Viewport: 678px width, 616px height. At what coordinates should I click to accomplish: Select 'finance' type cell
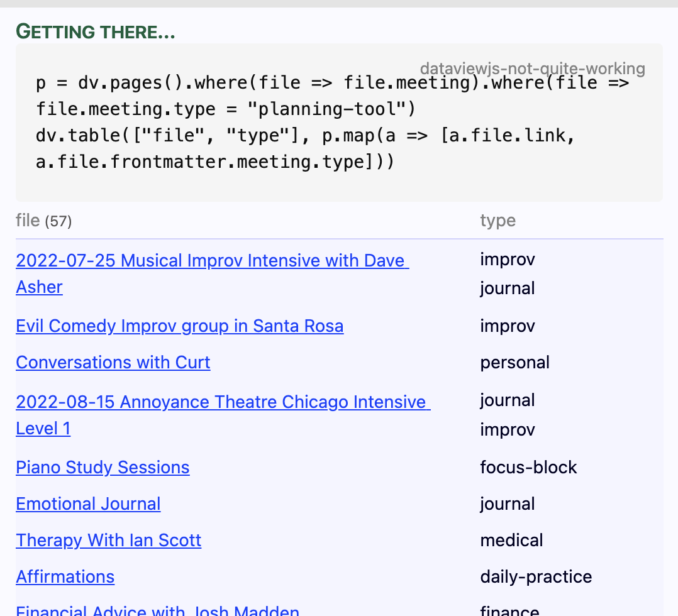click(509, 610)
